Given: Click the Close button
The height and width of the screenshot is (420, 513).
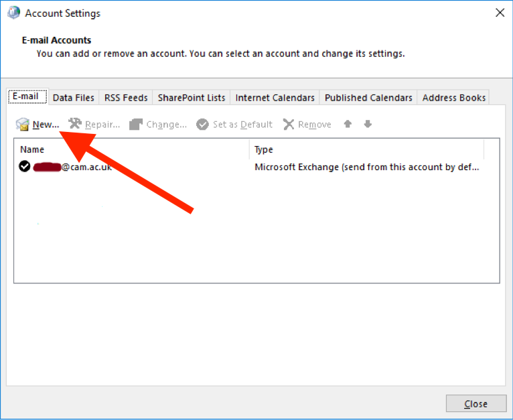Looking at the screenshot, I should 476,404.
